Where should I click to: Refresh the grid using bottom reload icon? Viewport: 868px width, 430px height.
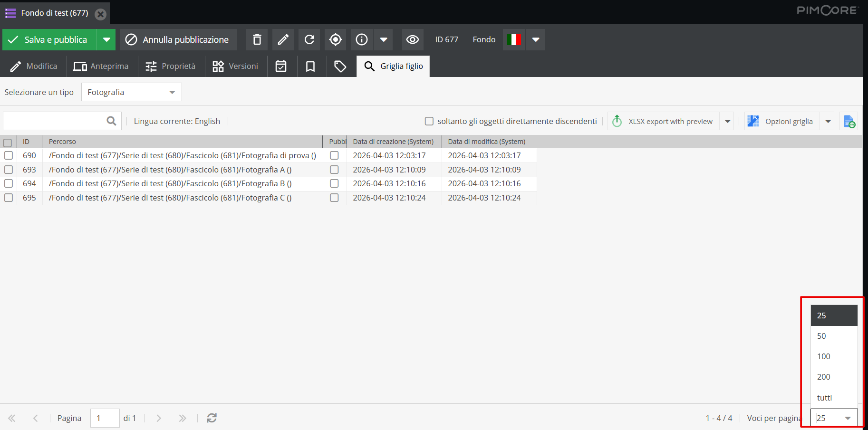coord(212,418)
